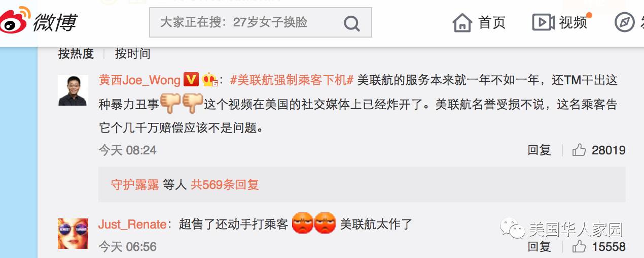644x258 pixels.
Task: Sort comments by 按热度
Action: tap(76, 53)
